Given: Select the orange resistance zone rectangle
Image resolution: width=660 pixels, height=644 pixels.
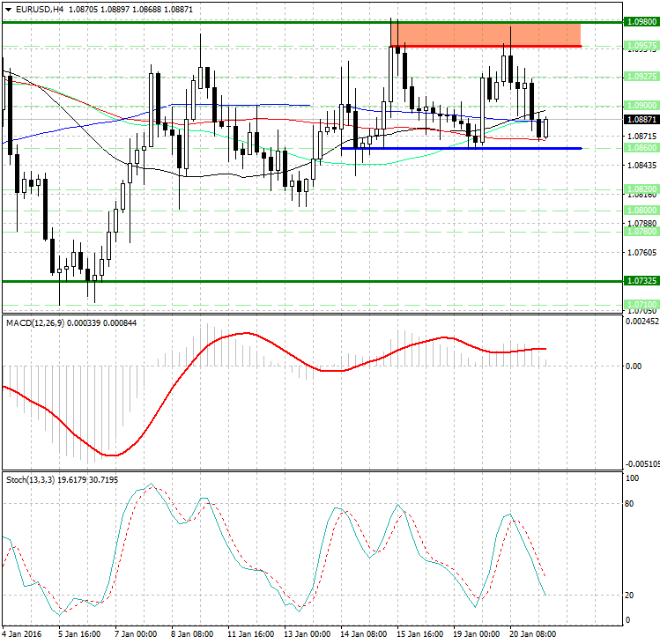Looking at the screenshot, I should [485, 34].
